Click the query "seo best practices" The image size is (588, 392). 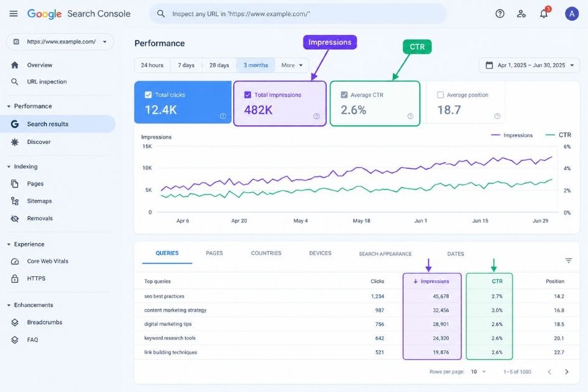point(164,297)
